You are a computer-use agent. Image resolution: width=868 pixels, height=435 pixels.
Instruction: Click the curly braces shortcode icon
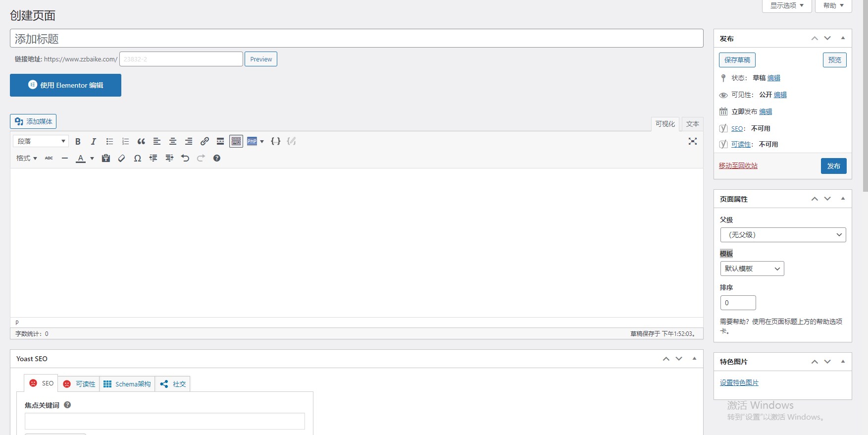pos(276,142)
